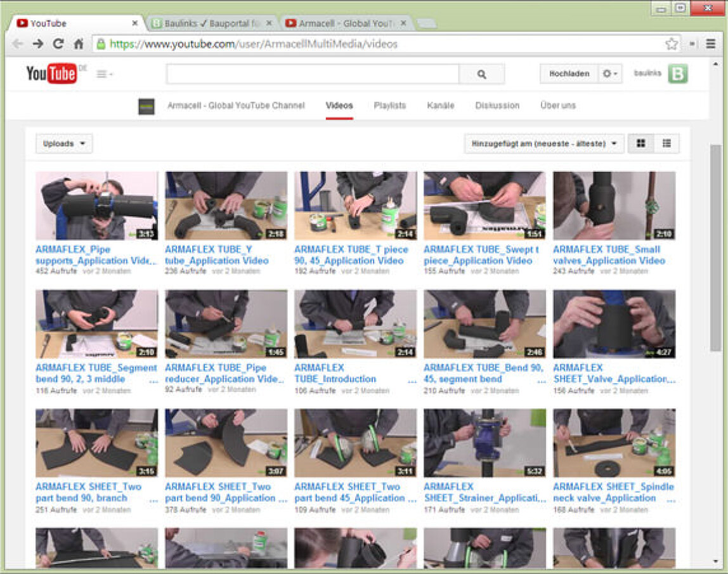Image resolution: width=728 pixels, height=574 pixels.
Task: Click the page vertical scrollbar thumb
Action: (715, 248)
